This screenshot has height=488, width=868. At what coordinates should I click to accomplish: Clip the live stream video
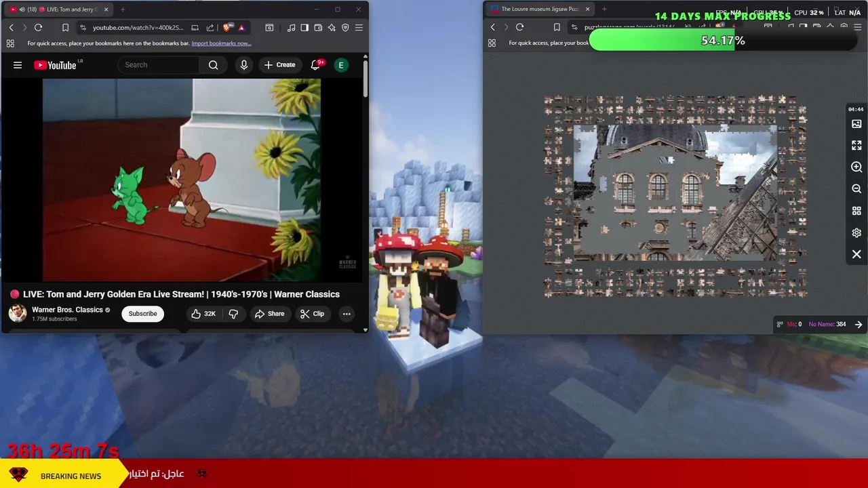click(x=312, y=314)
